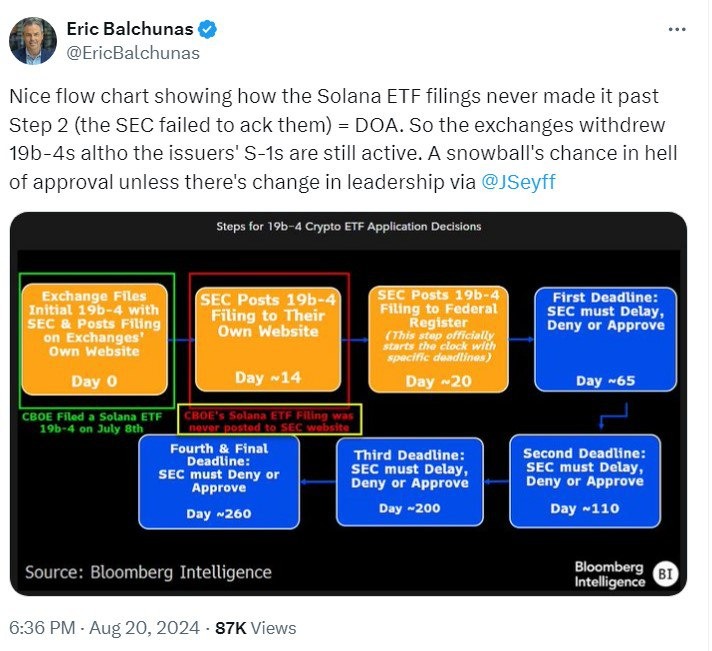Click the red never posted to SEC note

pyautogui.click(x=270, y=417)
